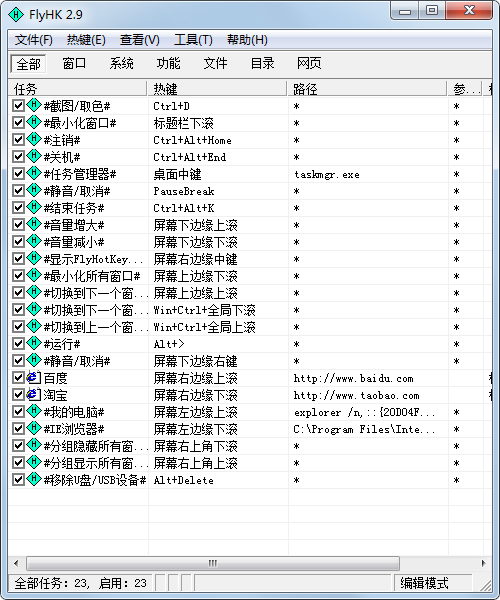This screenshot has height=600, width=500.
Task: Click the icon beside #移除U盘/USB设备#
Action: coord(34,479)
